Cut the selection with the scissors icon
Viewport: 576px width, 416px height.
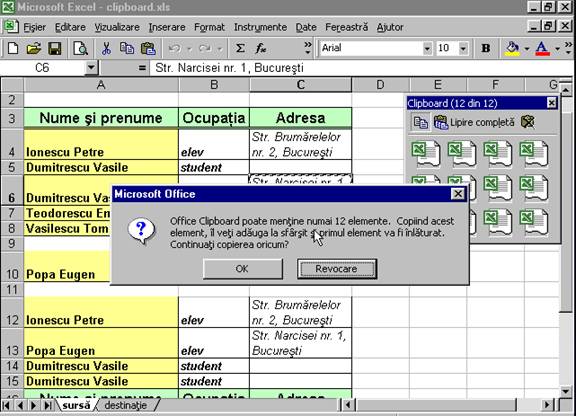click(x=106, y=48)
